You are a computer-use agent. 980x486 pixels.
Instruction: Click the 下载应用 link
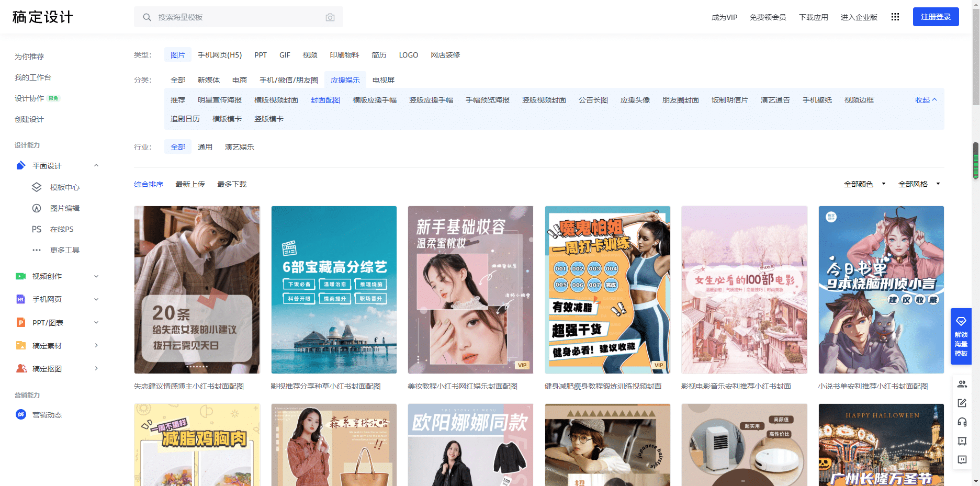[814, 17]
